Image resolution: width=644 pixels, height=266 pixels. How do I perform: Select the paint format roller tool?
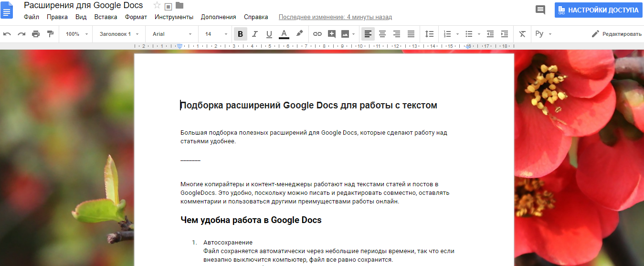coord(50,34)
